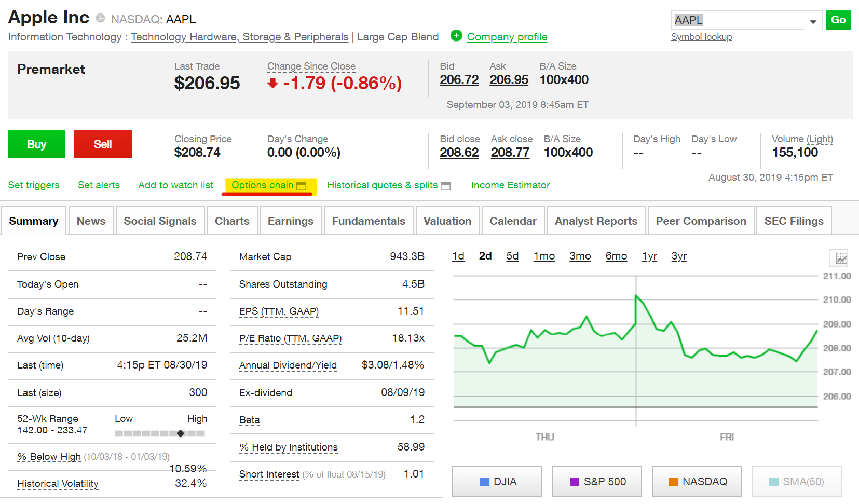Screen dimensions: 859x504
Task: Click the bid close price 208.62
Action: coord(459,153)
